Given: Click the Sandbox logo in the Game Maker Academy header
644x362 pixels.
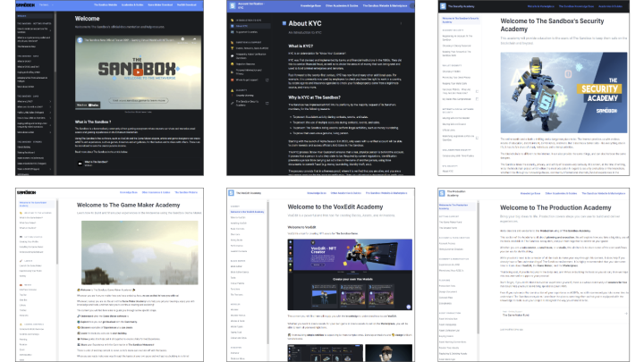Looking at the screenshot, I should 26,192.
